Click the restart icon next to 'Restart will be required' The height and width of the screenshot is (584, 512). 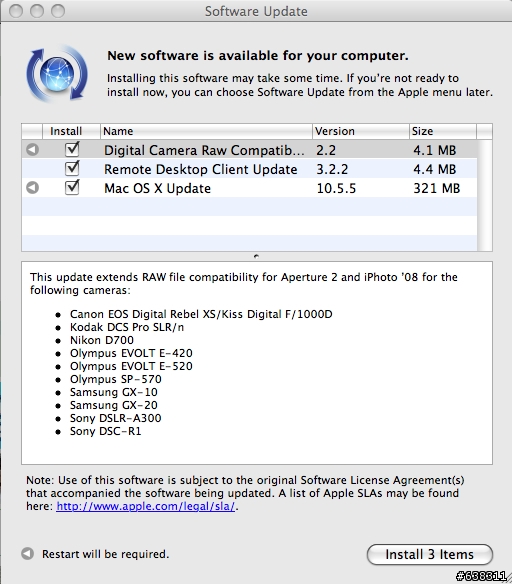coord(27,554)
